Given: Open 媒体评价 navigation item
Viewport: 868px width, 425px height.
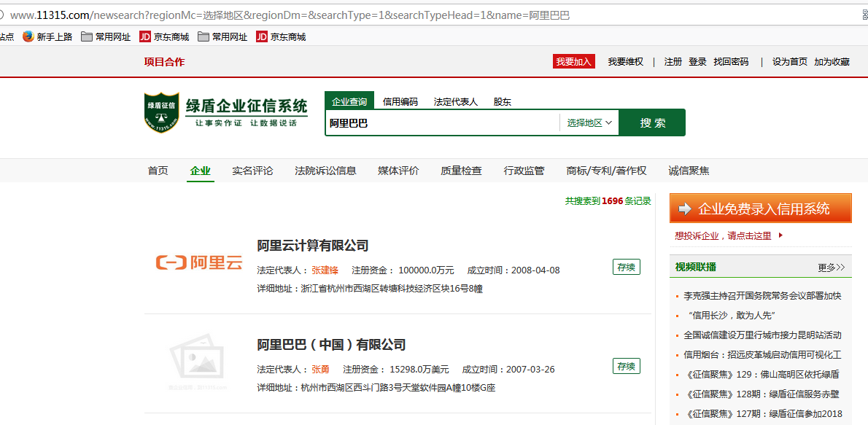Looking at the screenshot, I should coord(398,171).
